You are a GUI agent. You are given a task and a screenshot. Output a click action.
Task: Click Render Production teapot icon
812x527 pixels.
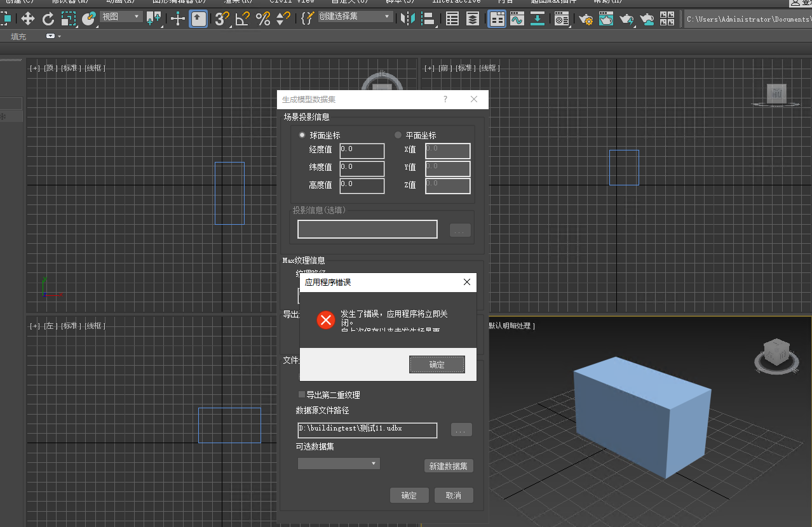[x=626, y=18]
